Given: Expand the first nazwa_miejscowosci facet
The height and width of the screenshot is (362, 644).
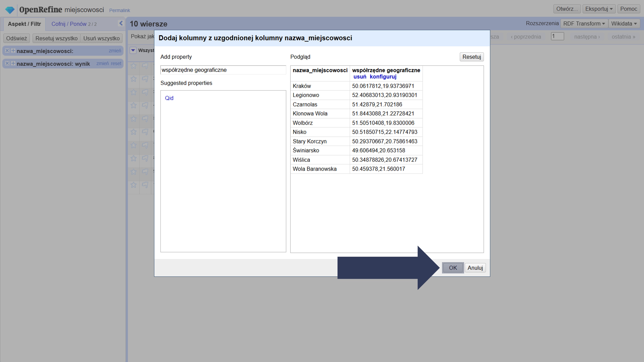Looking at the screenshot, I should point(13,51).
